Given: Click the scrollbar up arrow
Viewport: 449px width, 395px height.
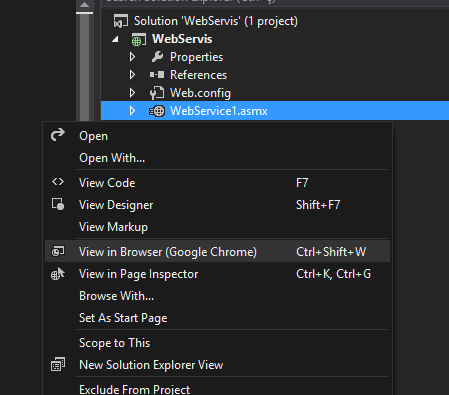Looking at the screenshot, I should [84, 5].
